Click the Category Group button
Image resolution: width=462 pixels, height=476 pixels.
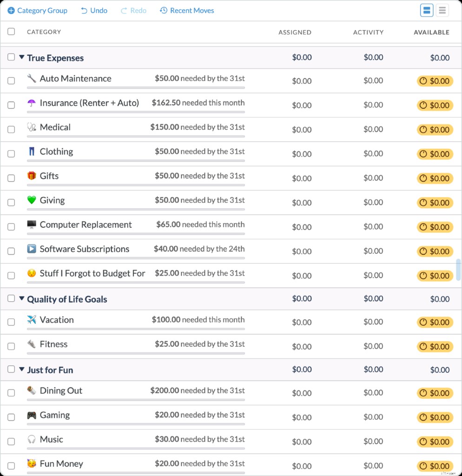(37, 10)
